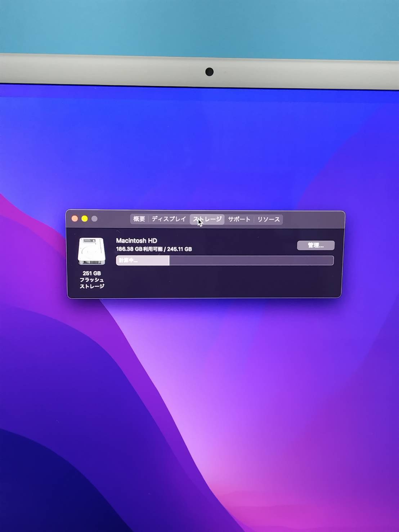
Task: Click the フラッシュストレージ label
Action: [92, 283]
